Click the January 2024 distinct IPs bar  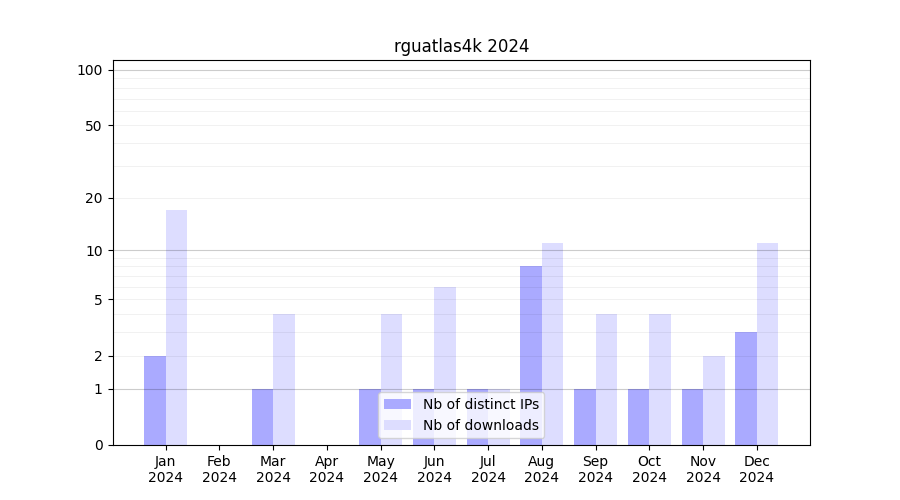pyautogui.click(x=155, y=400)
